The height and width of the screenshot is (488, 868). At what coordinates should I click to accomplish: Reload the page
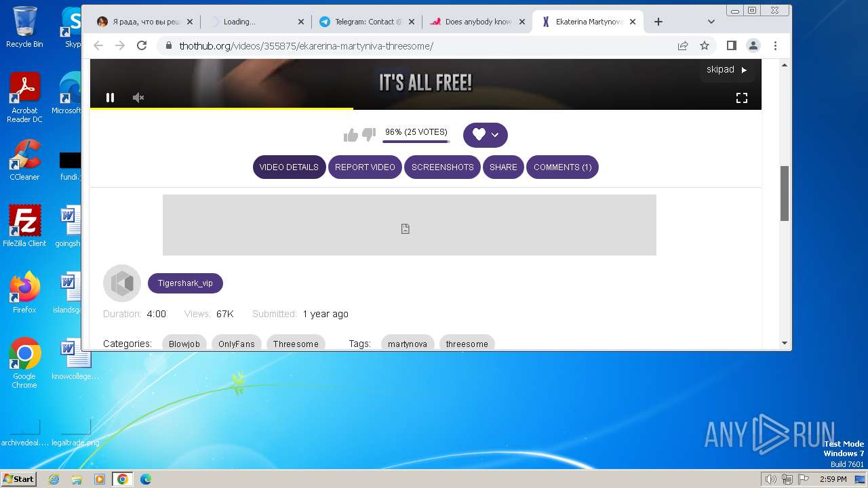(x=142, y=45)
